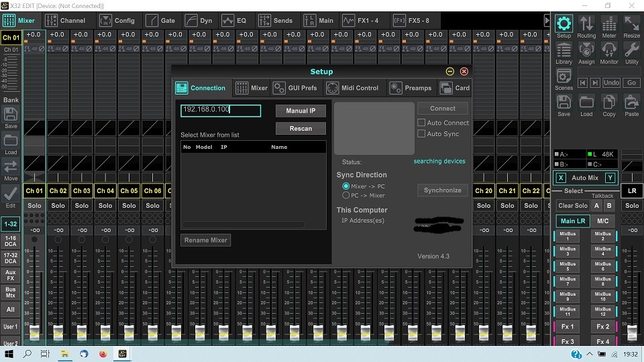Enable the Auto Connect checkbox
This screenshot has height=362, width=644.
(x=421, y=122)
